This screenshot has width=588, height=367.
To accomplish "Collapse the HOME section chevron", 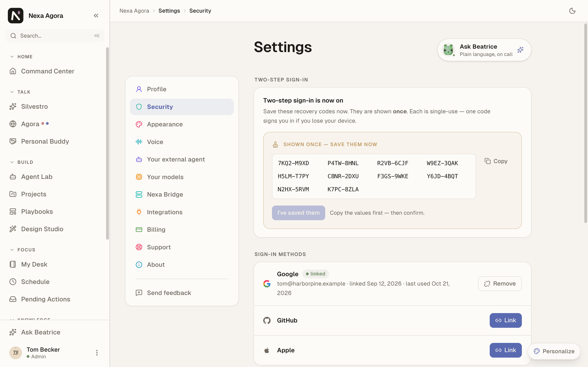I will [x=12, y=57].
